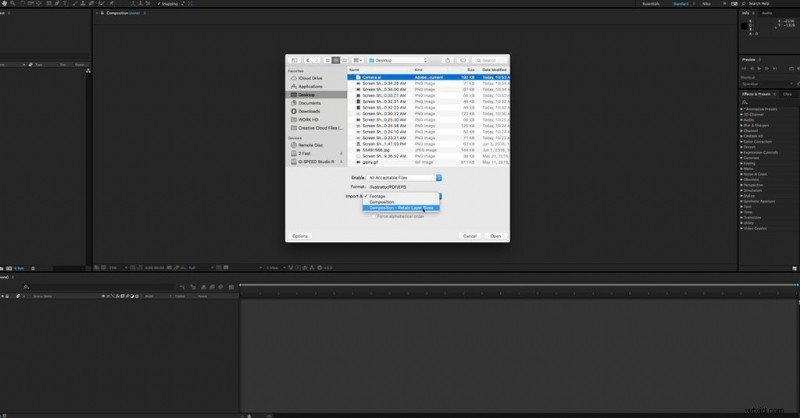Viewport: 800px width, 418px height.
Task: Open the Share button in file dialog
Action: 447,60
